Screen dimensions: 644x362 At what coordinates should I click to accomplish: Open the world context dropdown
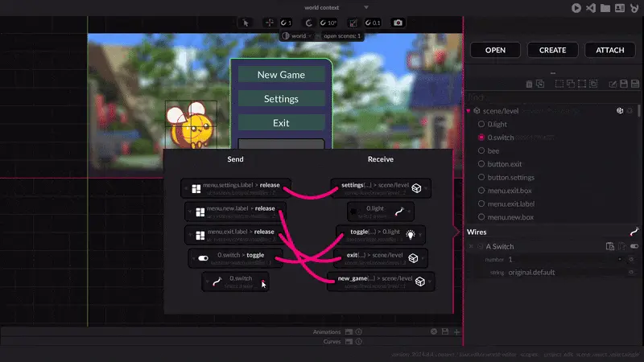pos(366,7)
